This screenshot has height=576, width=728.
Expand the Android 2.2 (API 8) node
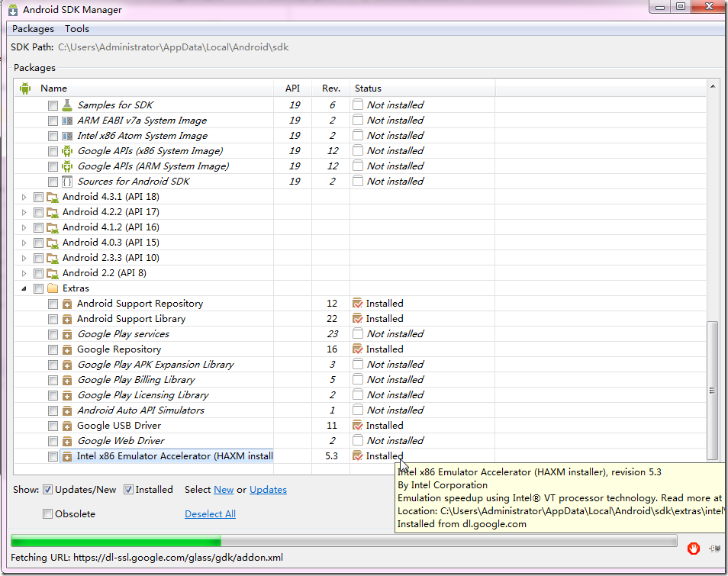coord(24,273)
